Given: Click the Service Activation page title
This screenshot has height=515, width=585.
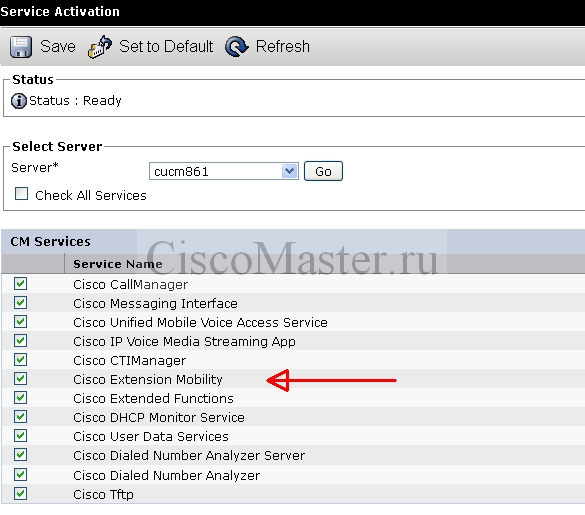Looking at the screenshot, I should (60, 12).
